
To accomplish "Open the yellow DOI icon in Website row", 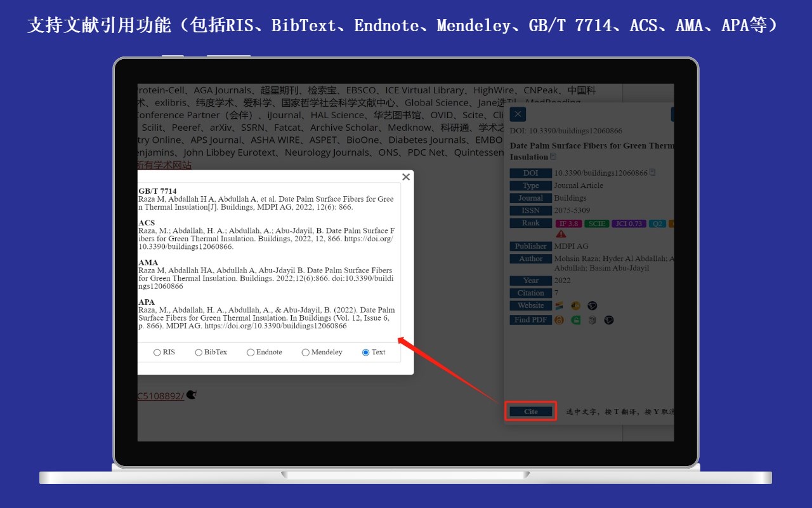I will click(x=576, y=306).
